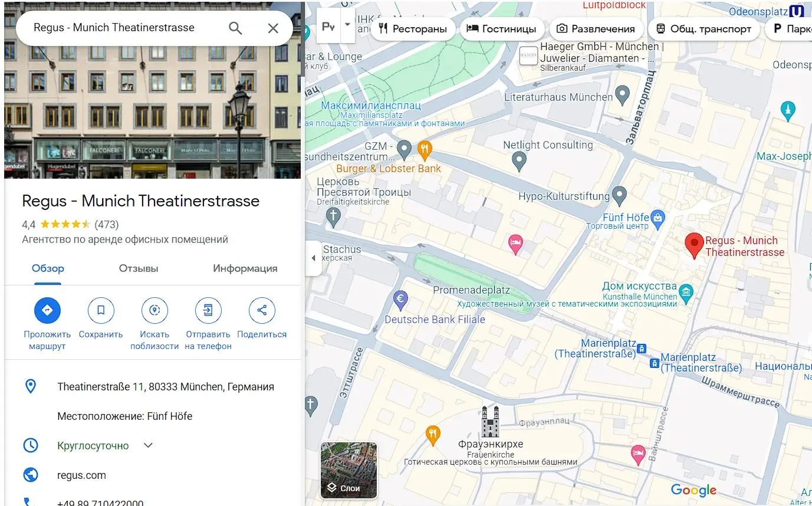
Task: Click the Сохранить bookmark icon
Action: click(x=101, y=310)
